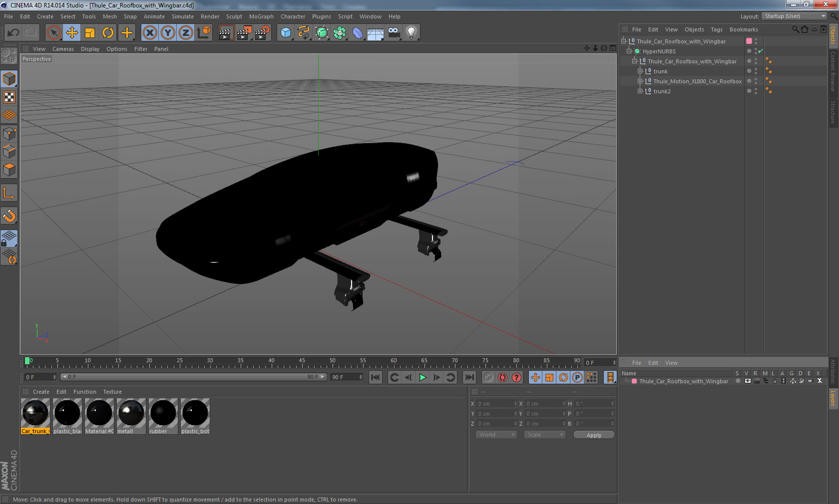Toggle HyperNURBS enable checkmark
Viewport: 839px width, 504px height.
(761, 51)
